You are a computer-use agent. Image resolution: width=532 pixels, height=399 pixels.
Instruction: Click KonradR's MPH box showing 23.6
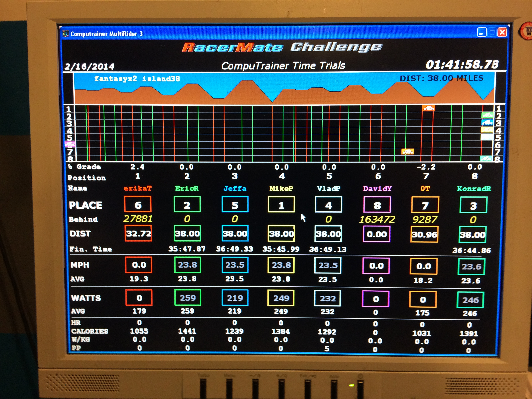[x=471, y=266]
